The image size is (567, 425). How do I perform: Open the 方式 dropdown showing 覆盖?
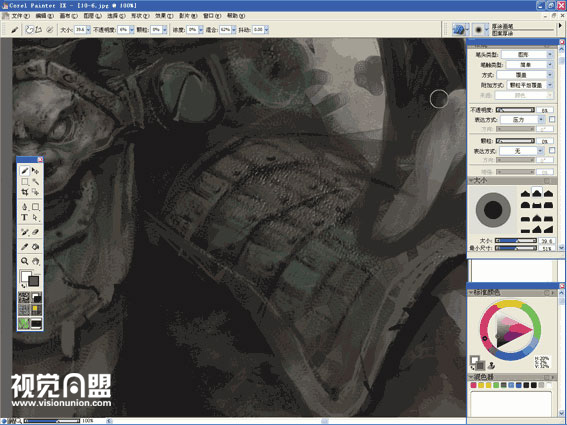[x=525, y=75]
